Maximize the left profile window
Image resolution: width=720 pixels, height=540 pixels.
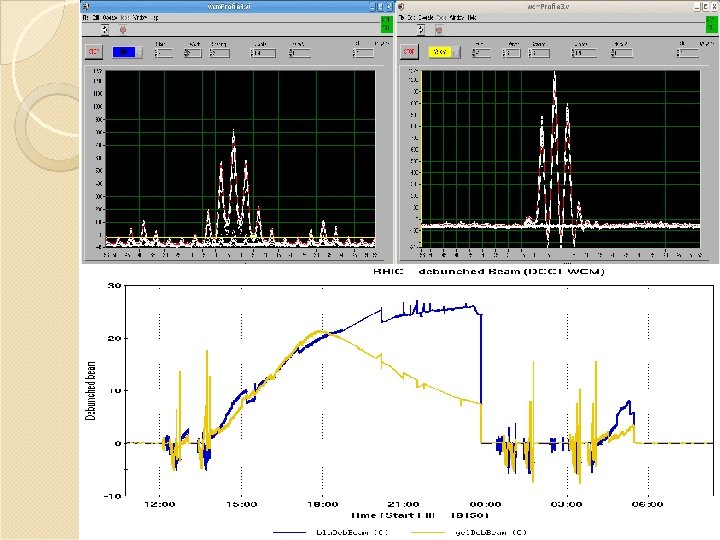point(381,7)
